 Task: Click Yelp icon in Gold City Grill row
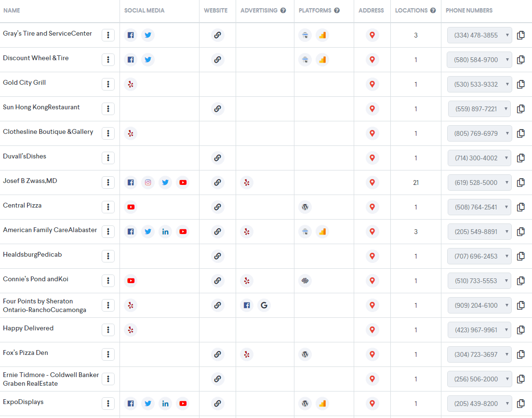[131, 84]
